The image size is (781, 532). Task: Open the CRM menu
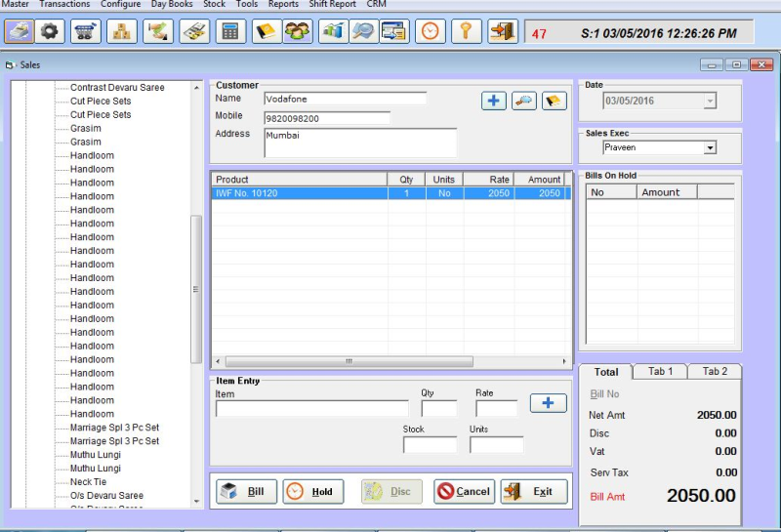376,4
